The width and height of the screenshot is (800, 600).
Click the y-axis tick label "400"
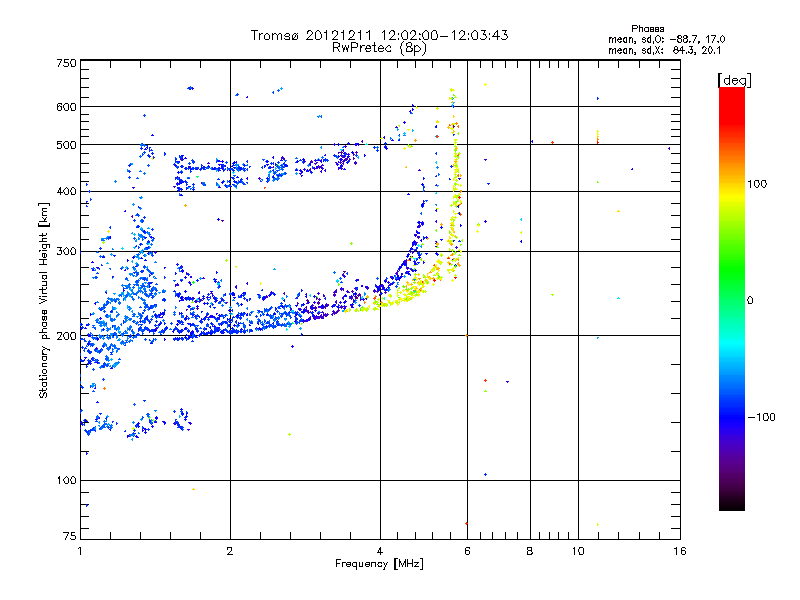pos(66,192)
